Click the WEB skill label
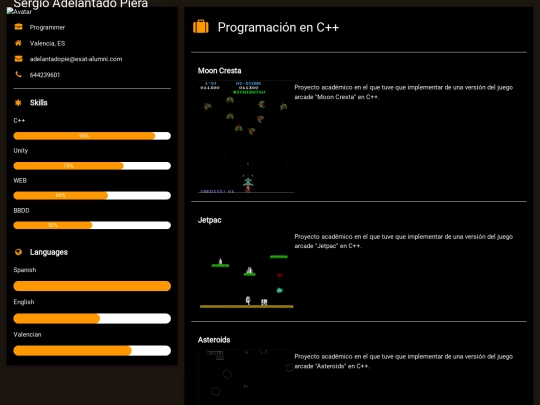Image resolution: width=540 pixels, height=405 pixels. 20,180
